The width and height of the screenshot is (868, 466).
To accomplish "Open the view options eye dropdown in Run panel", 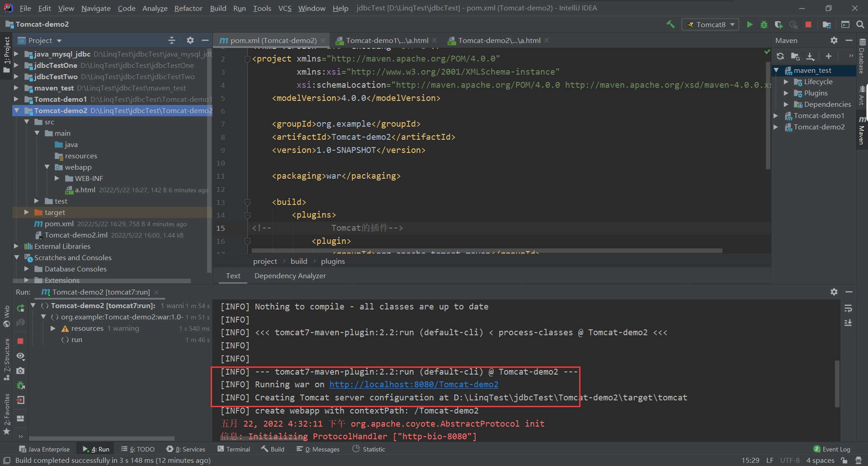I will coord(20,356).
